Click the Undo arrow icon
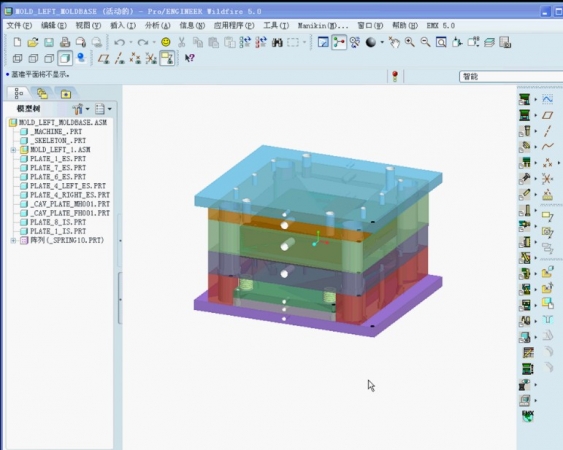The height and width of the screenshot is (450, 563). 119,42
